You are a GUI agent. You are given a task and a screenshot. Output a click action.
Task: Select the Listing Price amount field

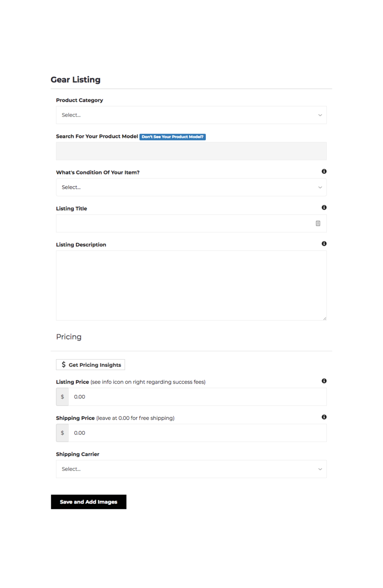pos(197,397)
